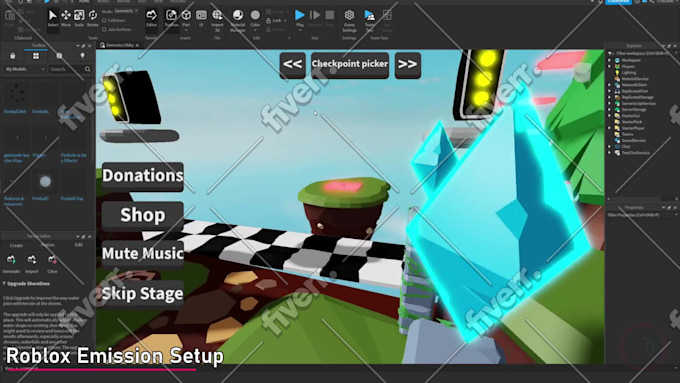Click the Mute Music button
The height and width of the screenshot is (383, 680).
pos(143,254)
